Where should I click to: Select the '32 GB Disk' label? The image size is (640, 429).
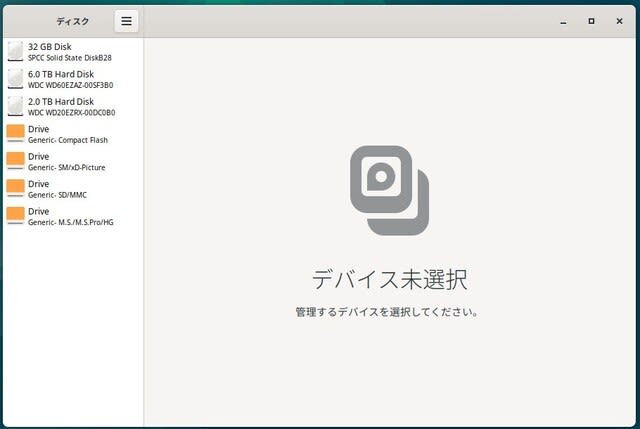[49, 47]
